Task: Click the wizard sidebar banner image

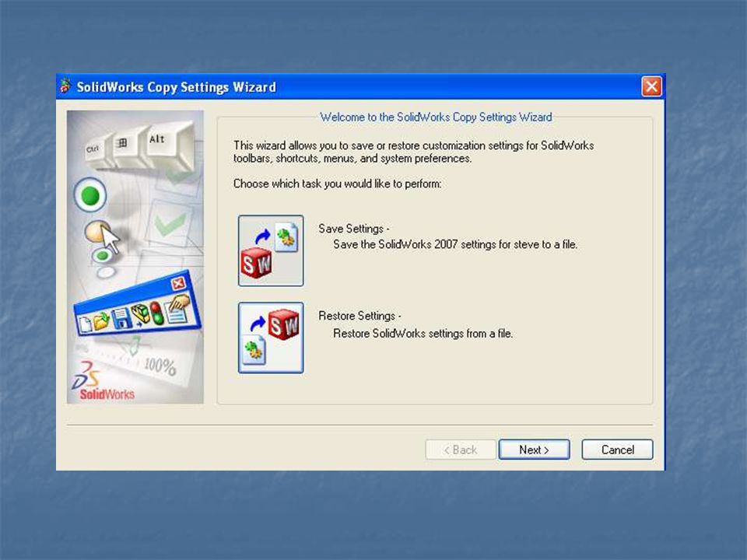Action: tap(135, 257)
